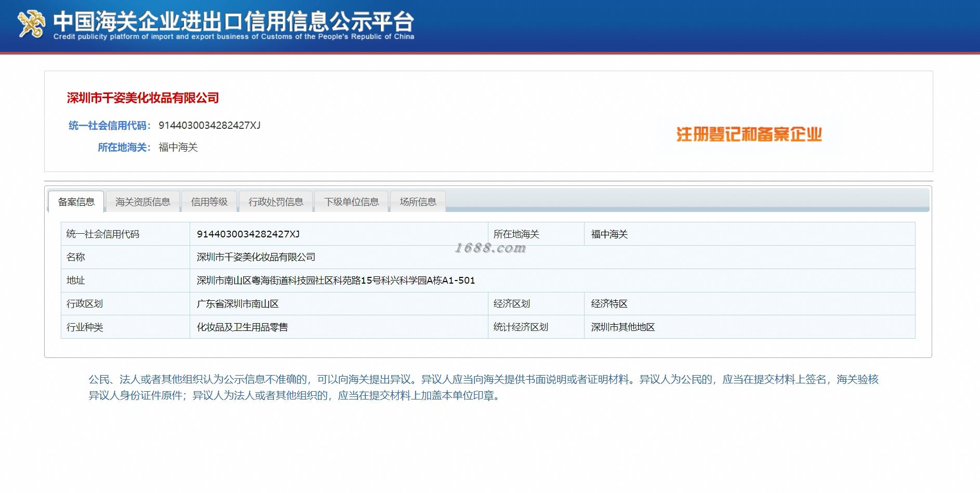The image size is (980, 493).
Task: Go to the 场所信息 tab
Action: (x=418, y=202)
